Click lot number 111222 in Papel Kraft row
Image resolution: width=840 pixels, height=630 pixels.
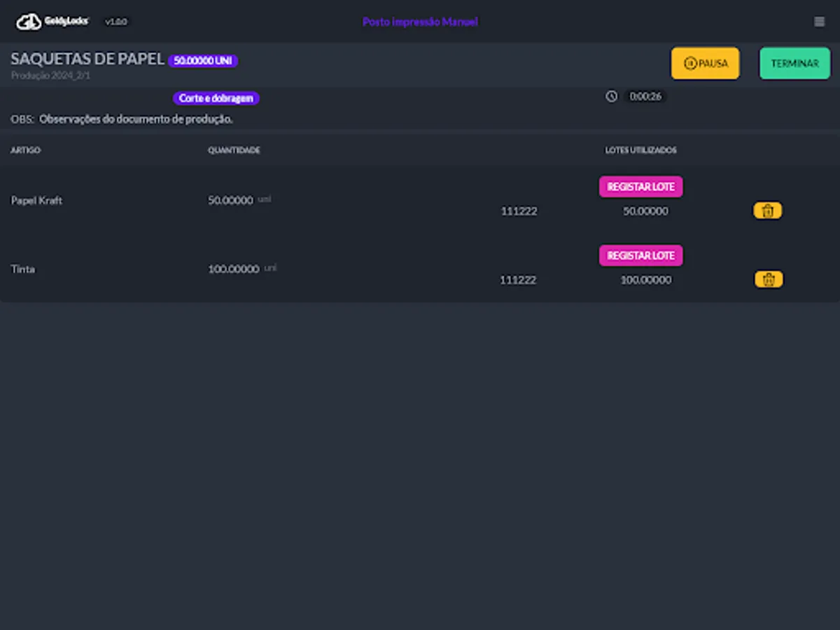tap(519, 211)
